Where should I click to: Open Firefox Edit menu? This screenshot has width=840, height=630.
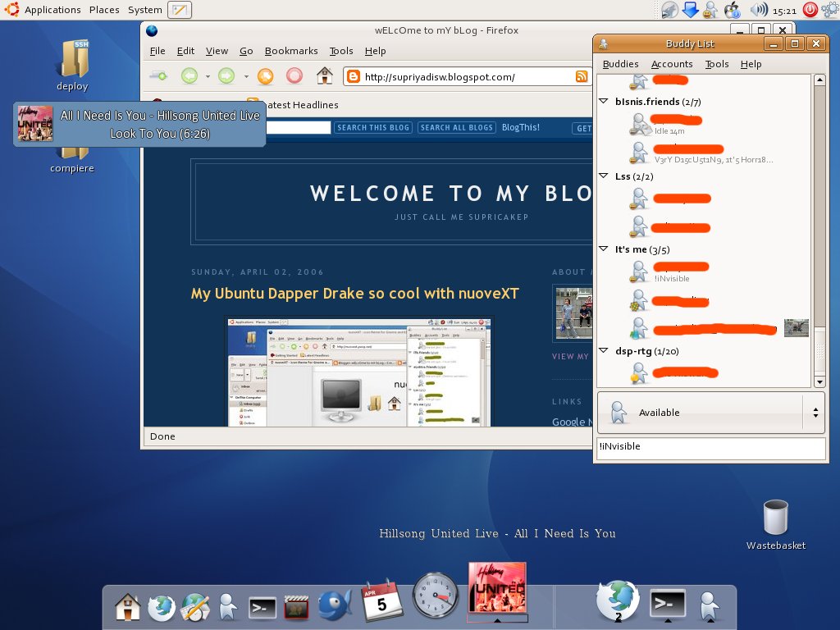[185, 51]
